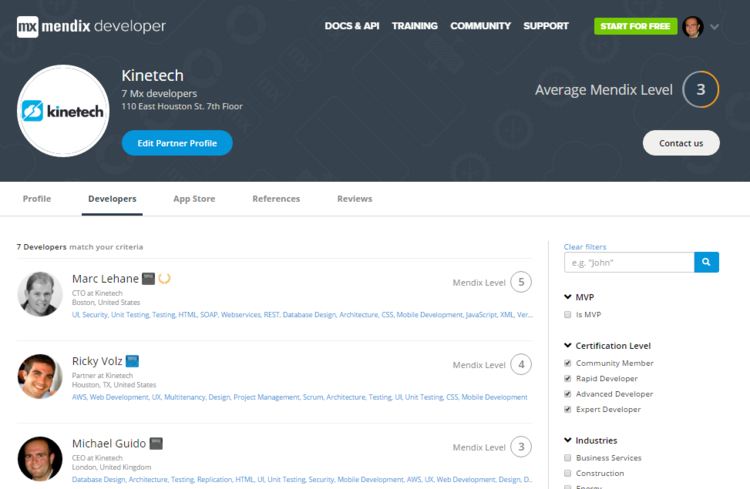Click the Scrum skill tag for Ricky Volz
Viewport: 750px width, 489px height.
coord(313,397)
